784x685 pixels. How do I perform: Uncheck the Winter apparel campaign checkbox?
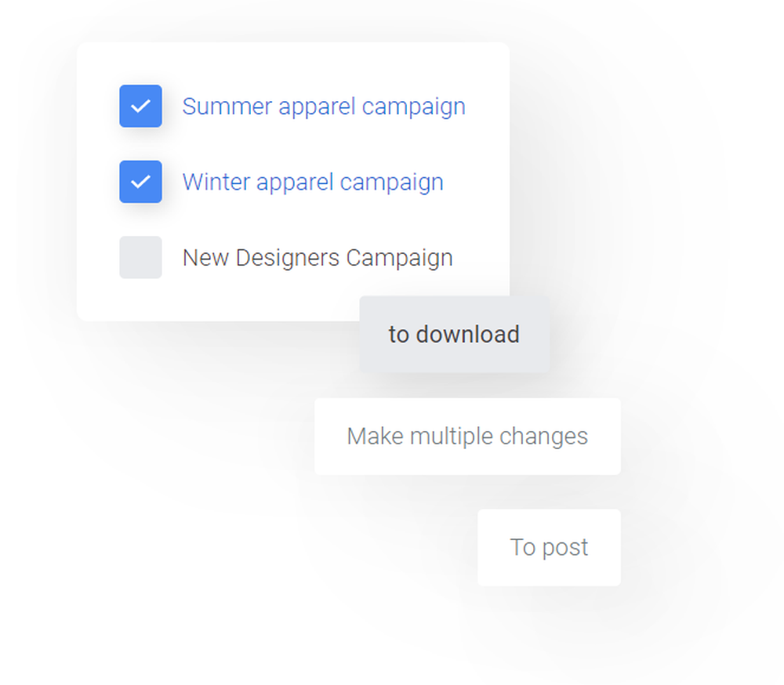point(140,182)
